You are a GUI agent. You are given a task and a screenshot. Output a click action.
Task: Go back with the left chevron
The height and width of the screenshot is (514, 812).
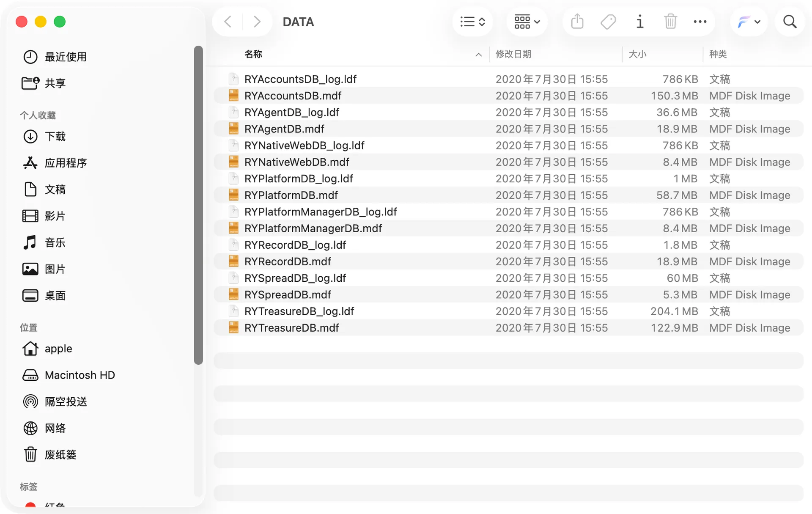228,22
